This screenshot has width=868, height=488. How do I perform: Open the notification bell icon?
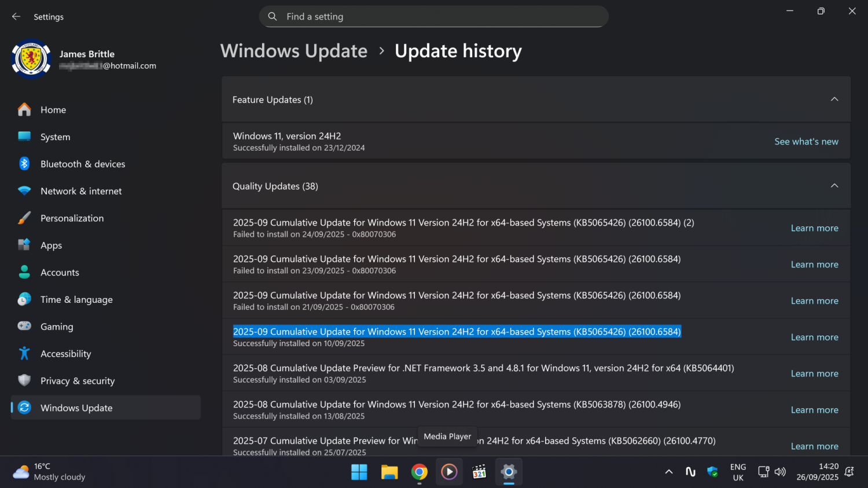[849, 472]
